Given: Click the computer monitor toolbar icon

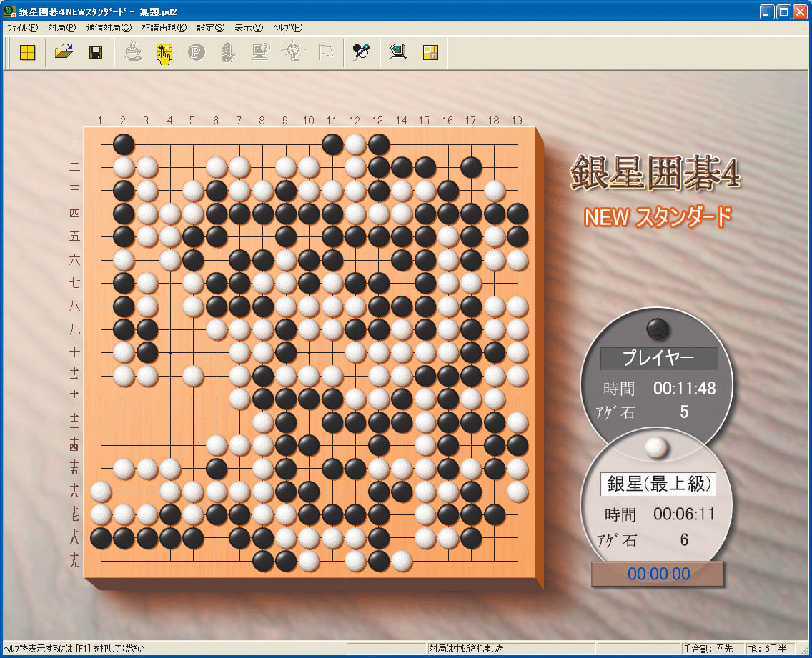Looking at the screenshot, I should point(398,52).
